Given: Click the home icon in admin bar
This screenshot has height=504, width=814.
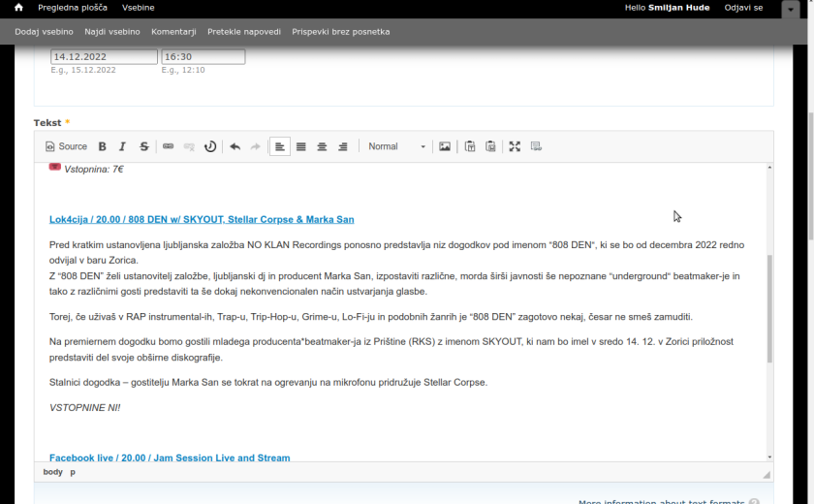Looking at the screenshot, I should [x=18, y=8].
